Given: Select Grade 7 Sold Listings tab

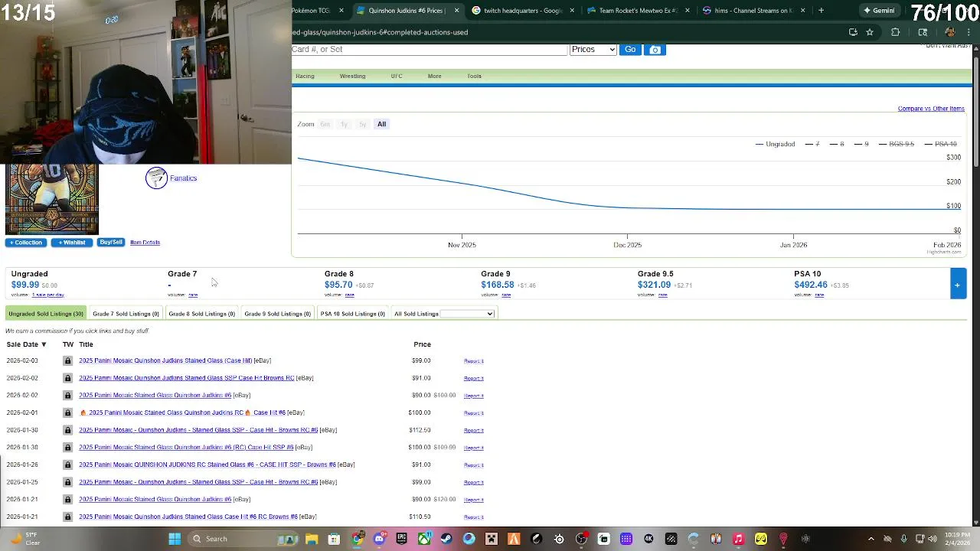Looking at the screenshot, I should coord(126,314).
